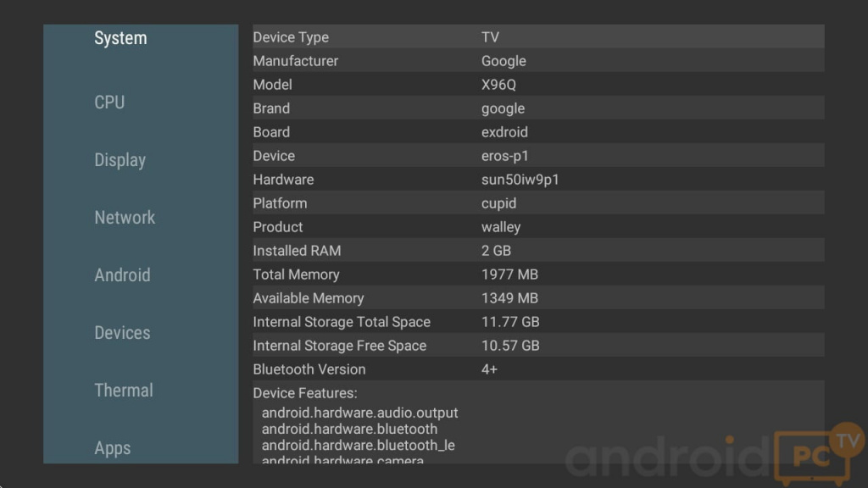
Task: Go to the Network section
Action: click(x=125, y=218)
